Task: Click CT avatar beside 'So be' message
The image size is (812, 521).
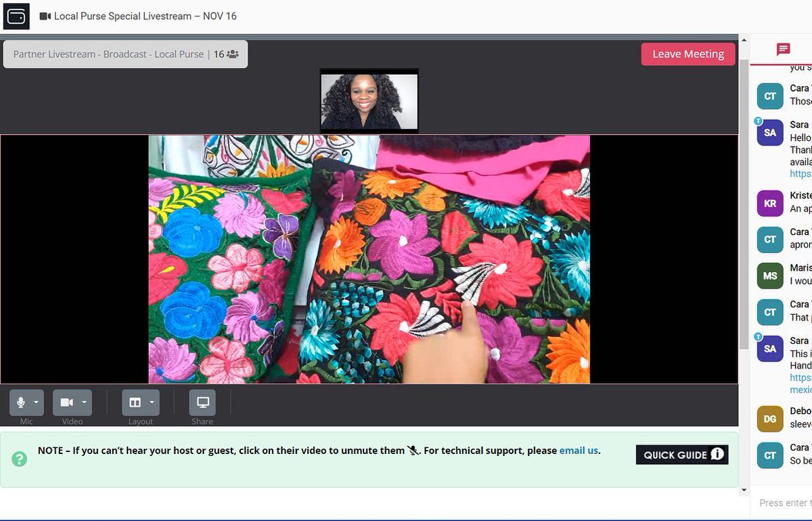Action: [x=770, y=455]
